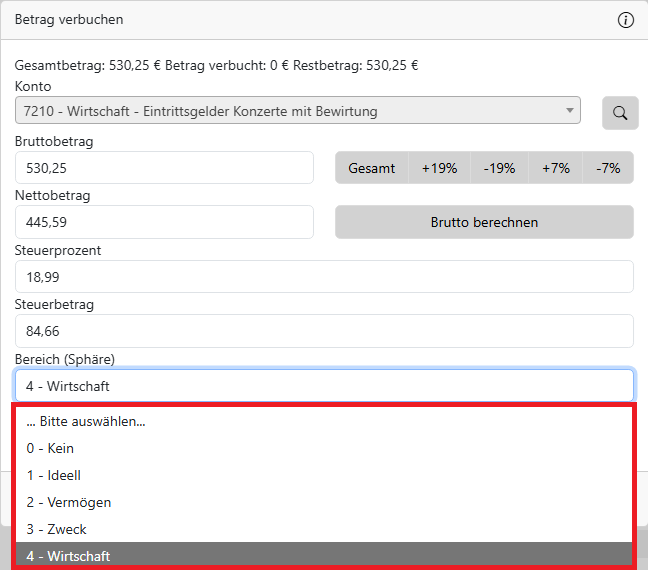Collapse the Bereich (Sphäre) combo box
This screenshot has width=648, height=570.
tap(324, 386)
